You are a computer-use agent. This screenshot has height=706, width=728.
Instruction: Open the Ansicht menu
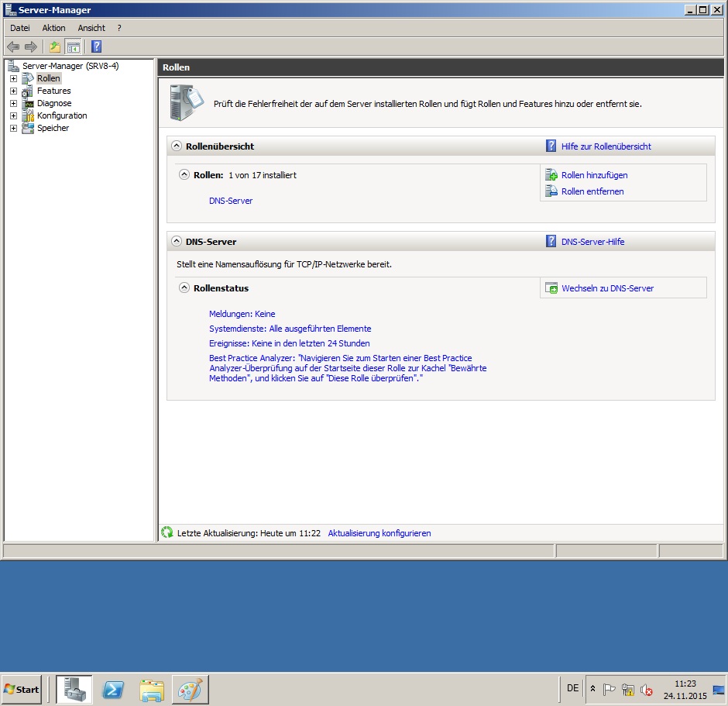[x=91, y=28]
